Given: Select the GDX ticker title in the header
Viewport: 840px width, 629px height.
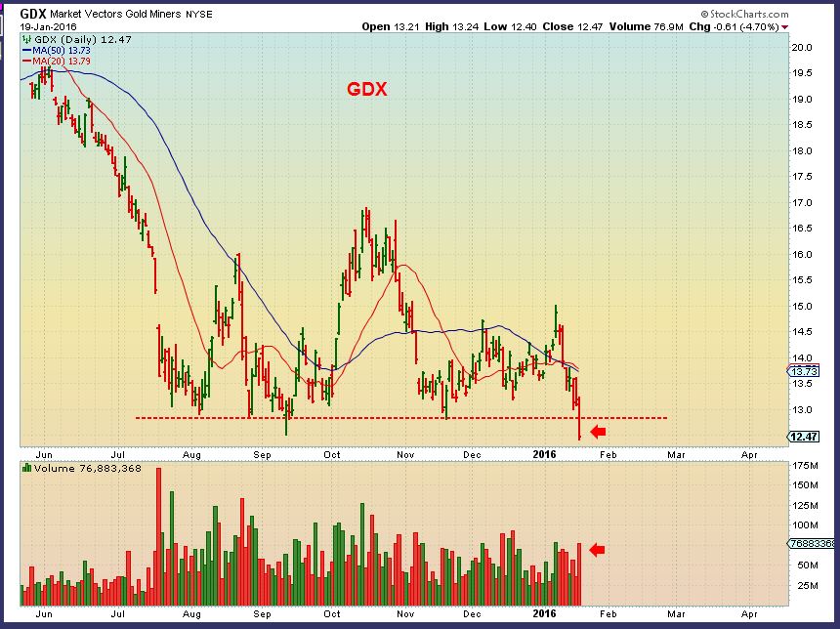Looking at the screenshot, I should 33,14.
